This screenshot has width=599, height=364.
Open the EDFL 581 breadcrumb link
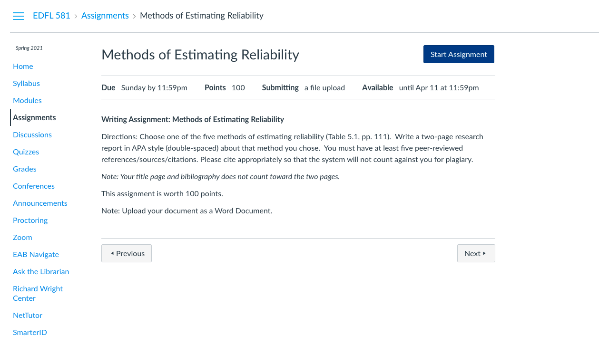[x=51, y=16]
